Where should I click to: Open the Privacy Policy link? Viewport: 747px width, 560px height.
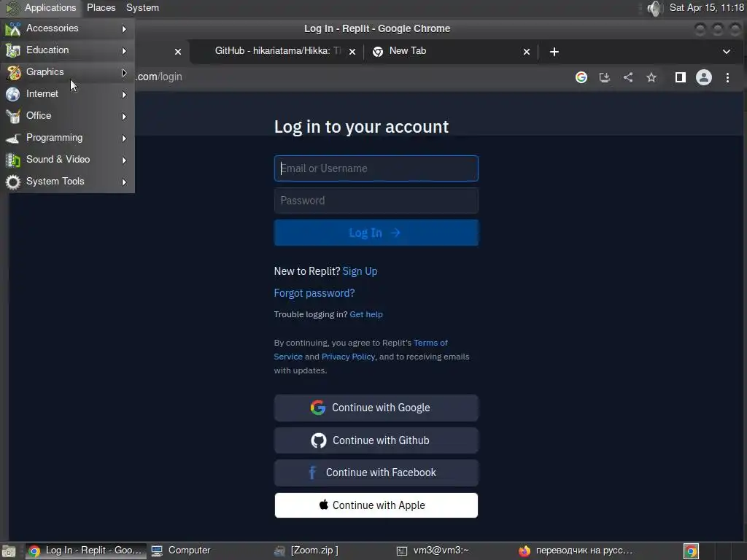(x=348, y=357)
